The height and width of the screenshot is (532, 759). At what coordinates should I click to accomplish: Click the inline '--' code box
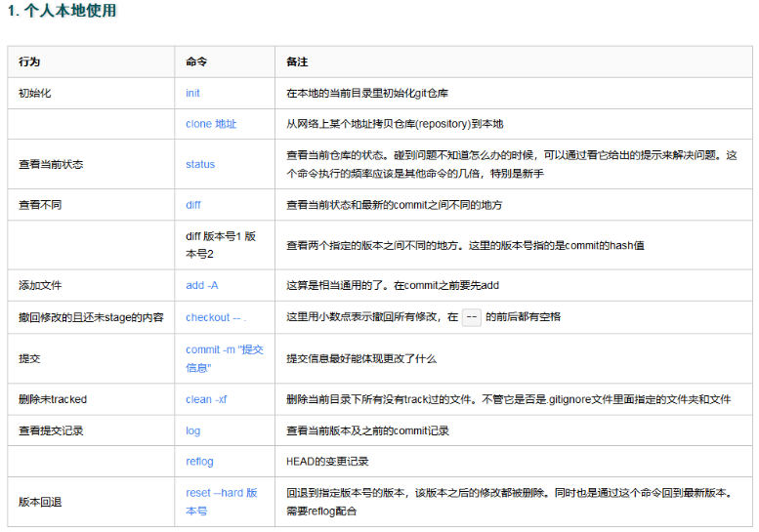[x=472, y=317]
